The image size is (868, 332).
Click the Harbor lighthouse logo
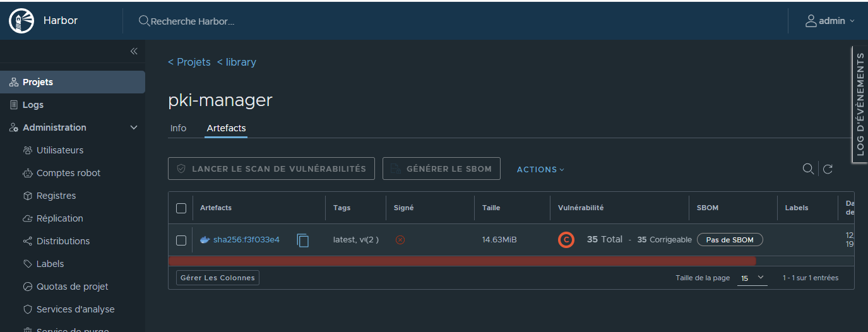pos(21,21)
